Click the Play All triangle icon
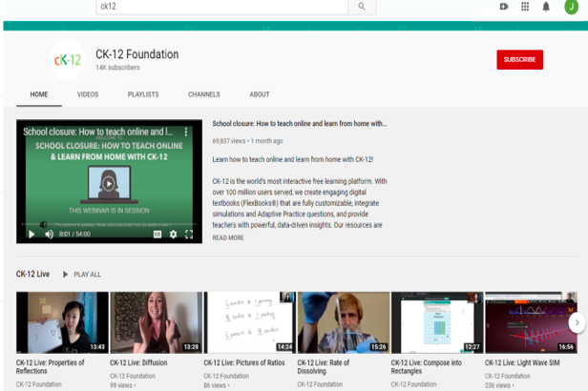The height and width of the screenshot is (391, 588). pyautogui.click(x=65, y=274)
